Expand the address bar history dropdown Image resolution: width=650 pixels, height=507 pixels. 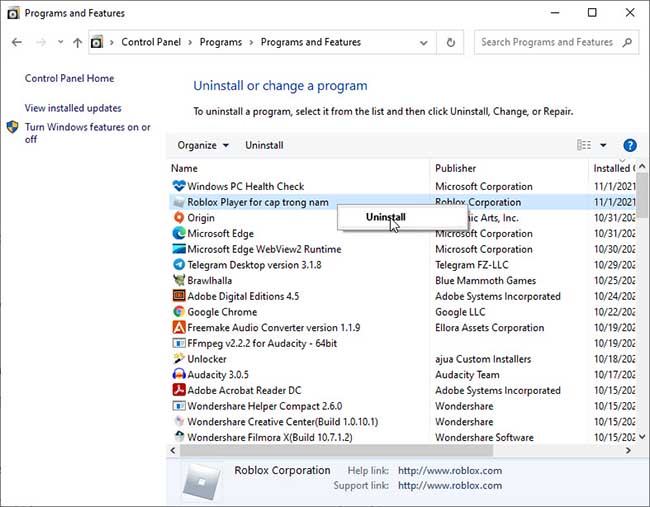click(x=423, y=42)
